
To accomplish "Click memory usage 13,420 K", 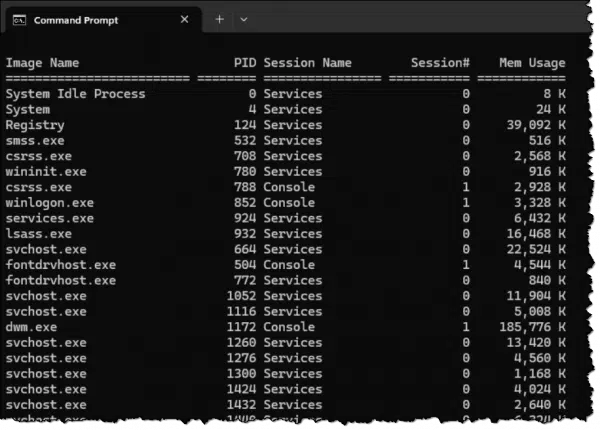I will (x=536, y=343).
